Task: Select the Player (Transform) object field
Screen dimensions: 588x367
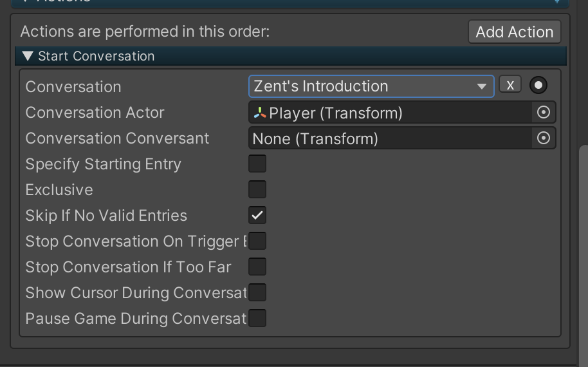Action: 390,113
